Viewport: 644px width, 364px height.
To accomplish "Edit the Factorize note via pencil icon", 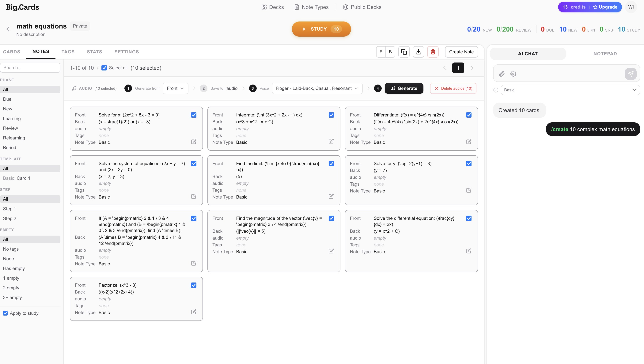I will [x=194, y=312].
